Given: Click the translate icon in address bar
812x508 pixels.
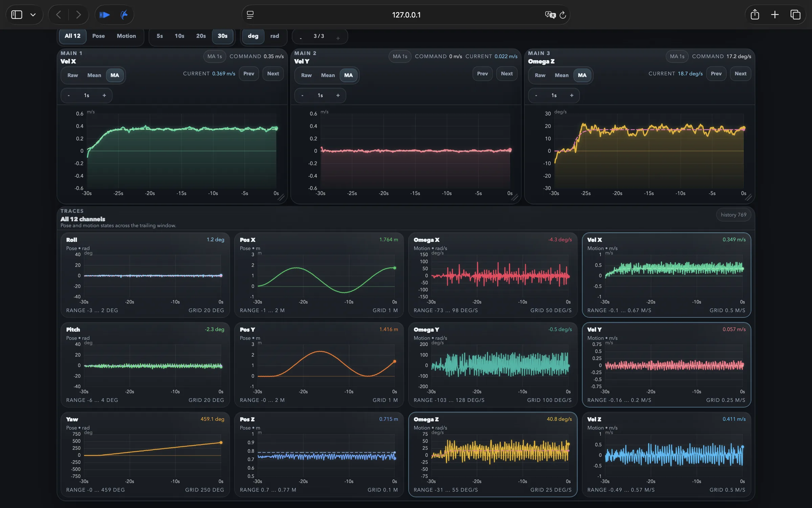Looking at the screenshot, I should 550,15.
